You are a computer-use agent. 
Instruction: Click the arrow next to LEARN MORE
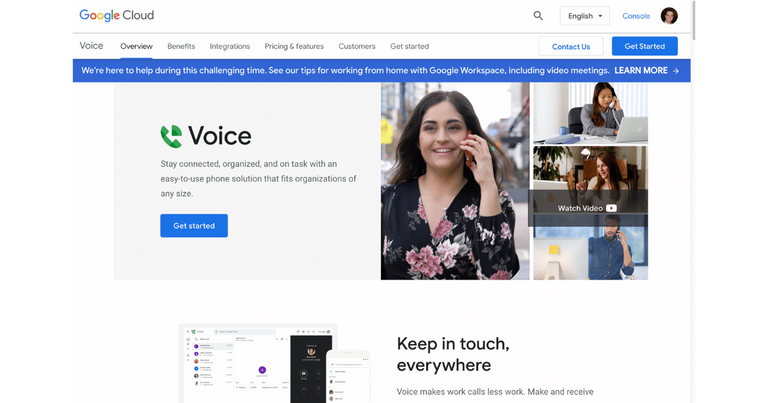676,71
